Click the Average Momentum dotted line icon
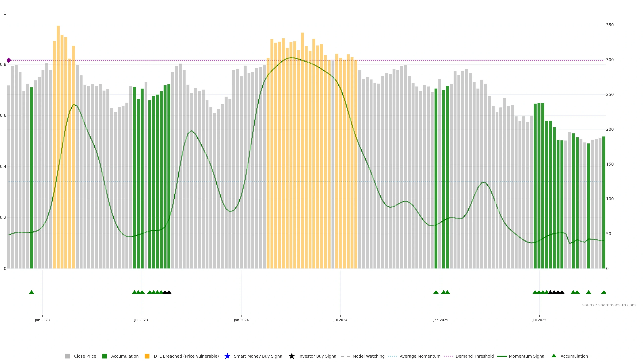 click(392, 356)
